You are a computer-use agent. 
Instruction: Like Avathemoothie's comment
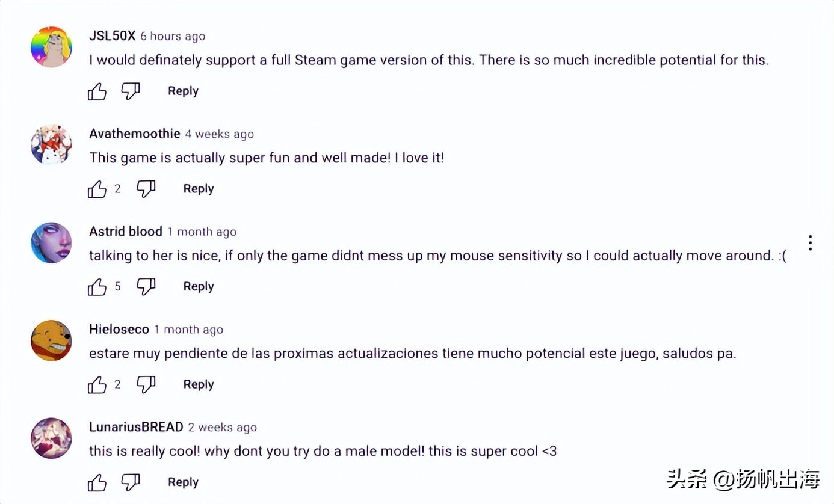coord(97,189)
